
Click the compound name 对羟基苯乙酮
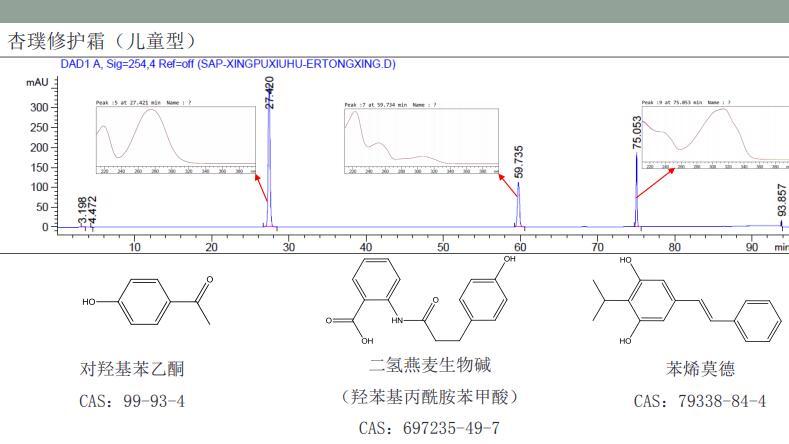click(x=132, y=369)
